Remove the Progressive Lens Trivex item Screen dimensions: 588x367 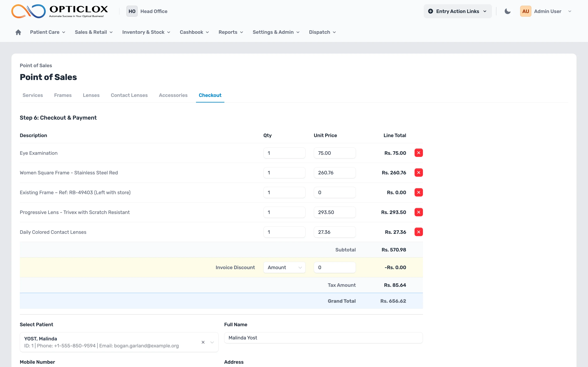coord(419,212)
